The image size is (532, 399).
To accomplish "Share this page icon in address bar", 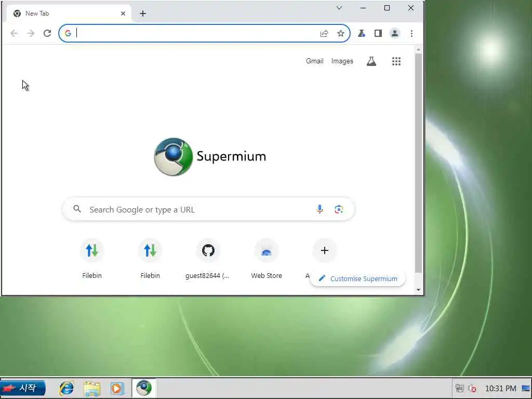I will tap(324, 33).
